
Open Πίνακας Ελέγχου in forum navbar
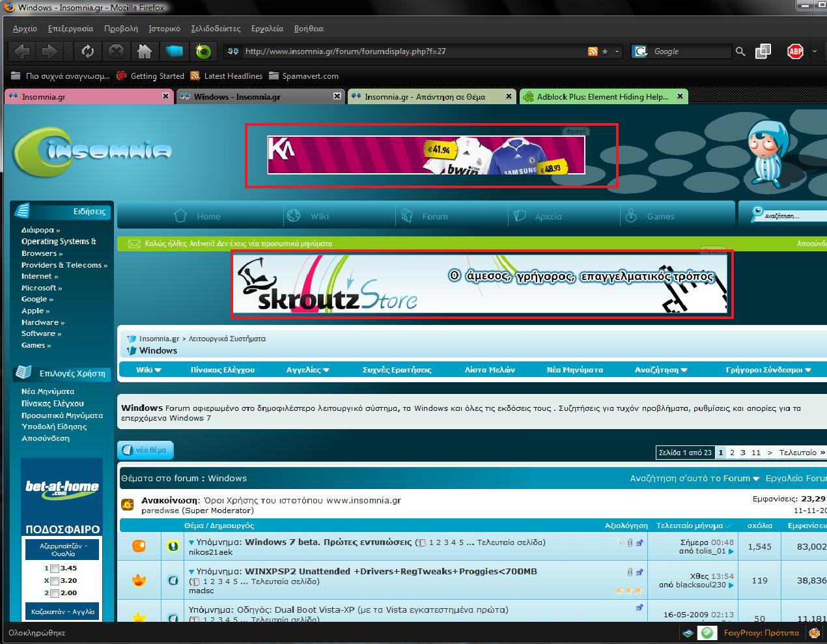tap(223, 370)
